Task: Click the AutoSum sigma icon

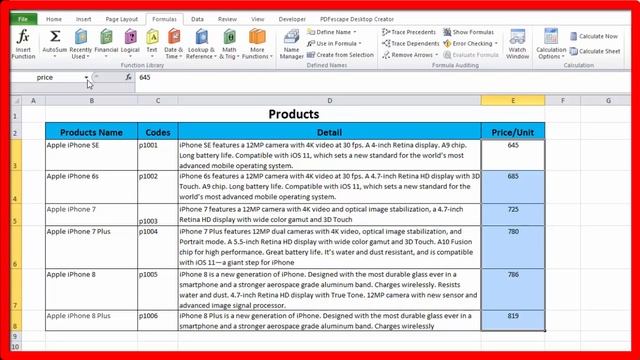Action: pos(55,37)
